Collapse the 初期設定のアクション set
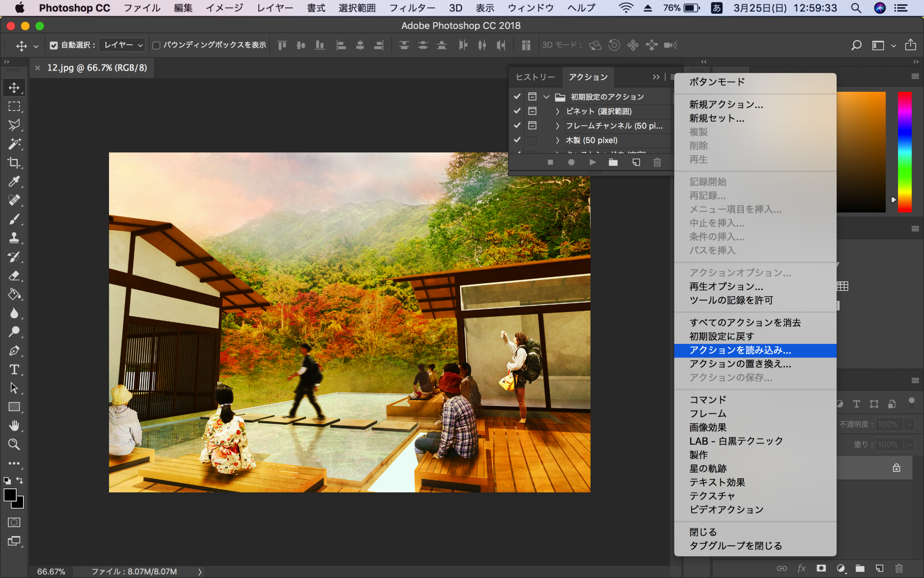The height and width of the screenshot is (578, 924). tap(547, 97)
